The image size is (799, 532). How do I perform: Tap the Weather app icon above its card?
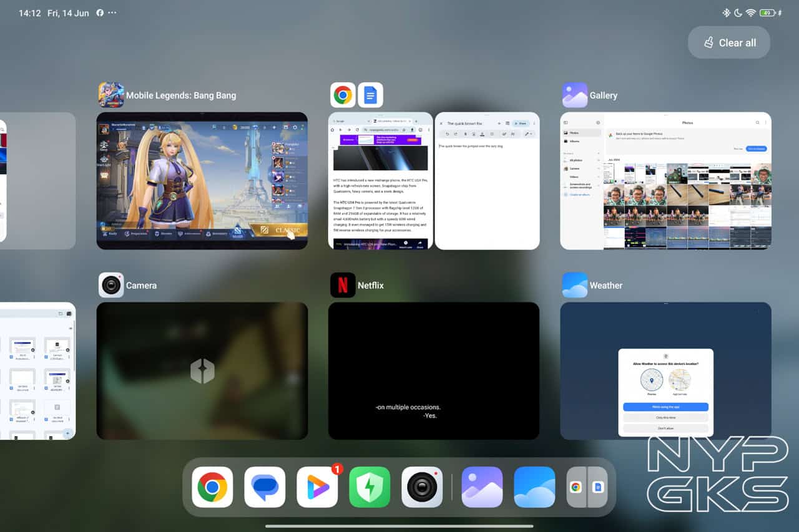574,285
